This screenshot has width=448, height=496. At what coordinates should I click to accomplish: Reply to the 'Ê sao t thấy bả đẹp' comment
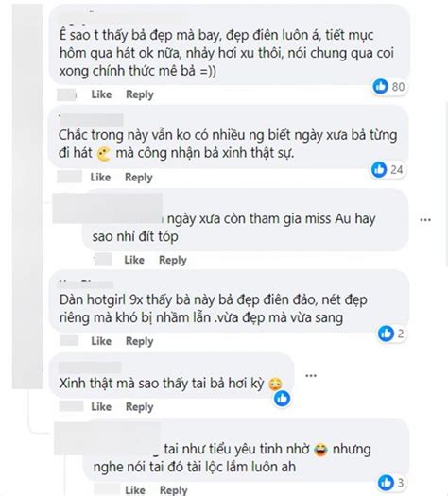pos(140,94)
